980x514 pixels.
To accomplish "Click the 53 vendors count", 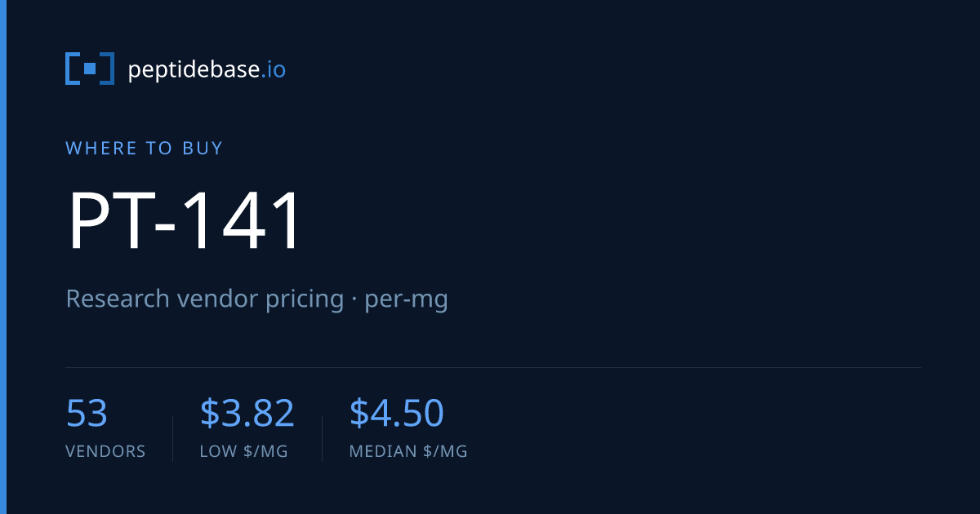I will pyautogui.click(x=87, y=413).
